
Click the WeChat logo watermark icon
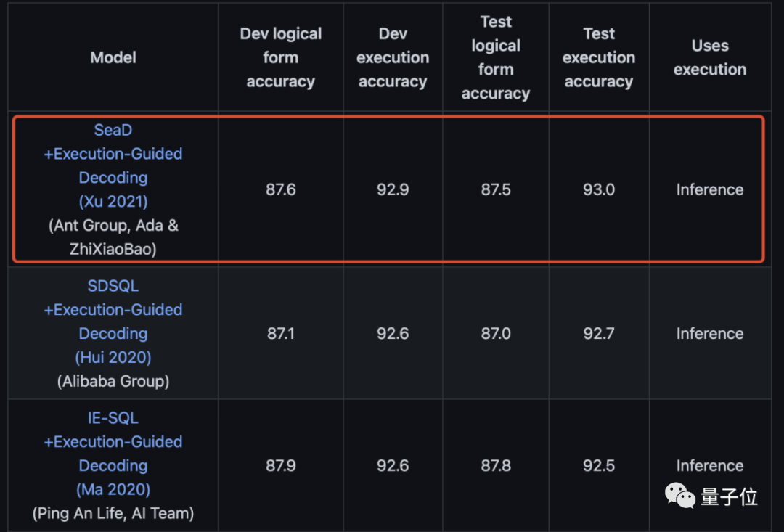(x=680, y=496)
